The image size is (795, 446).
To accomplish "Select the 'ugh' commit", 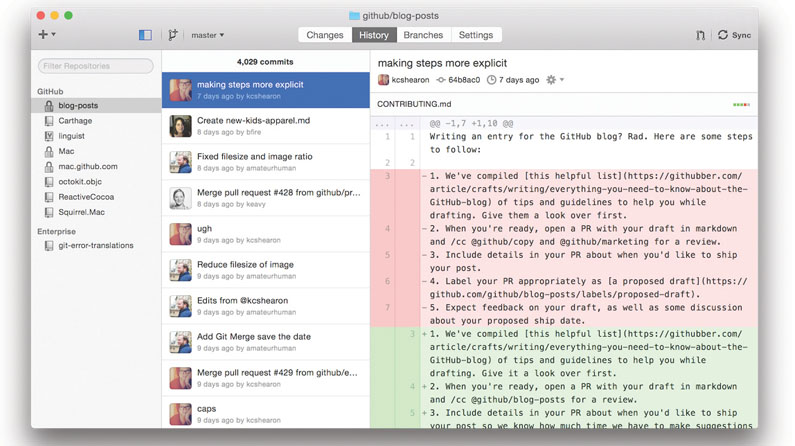I will [x=266, y=234].
